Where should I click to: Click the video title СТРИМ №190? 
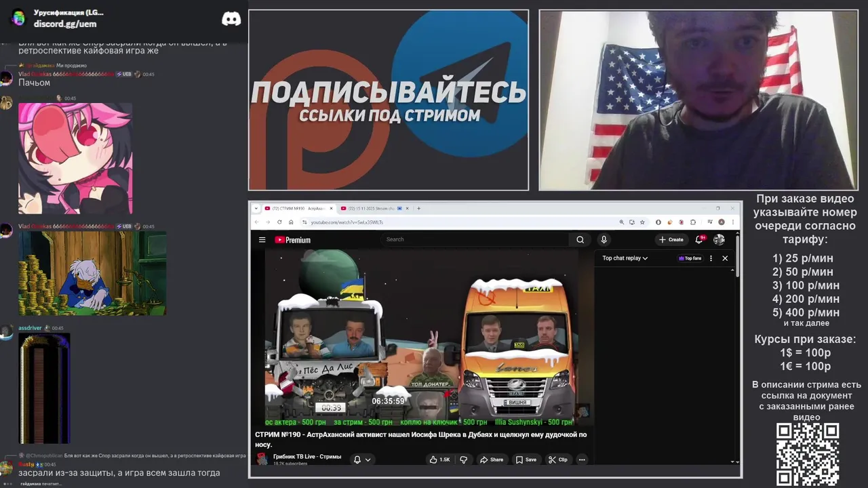(x=421, y=439)
